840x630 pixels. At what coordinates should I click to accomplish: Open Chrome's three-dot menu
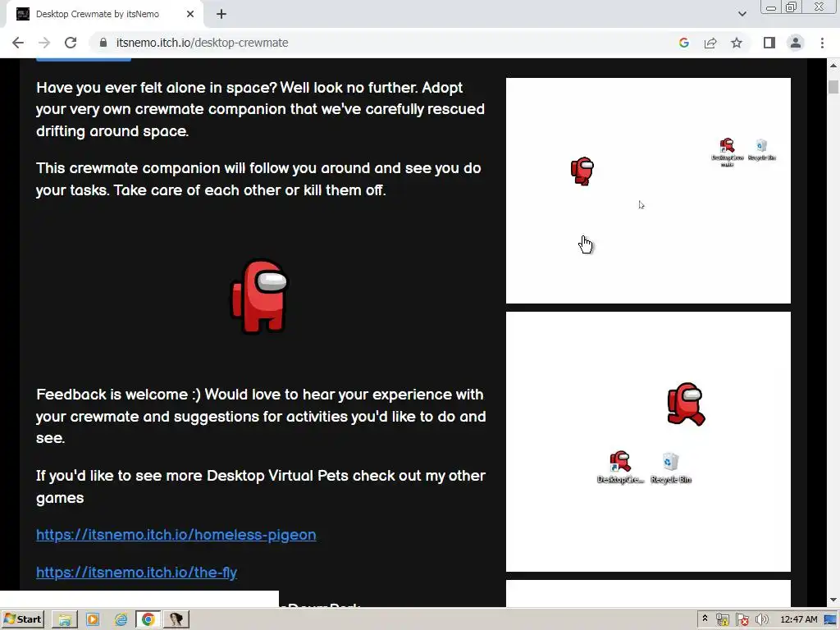tap(822, 43)
